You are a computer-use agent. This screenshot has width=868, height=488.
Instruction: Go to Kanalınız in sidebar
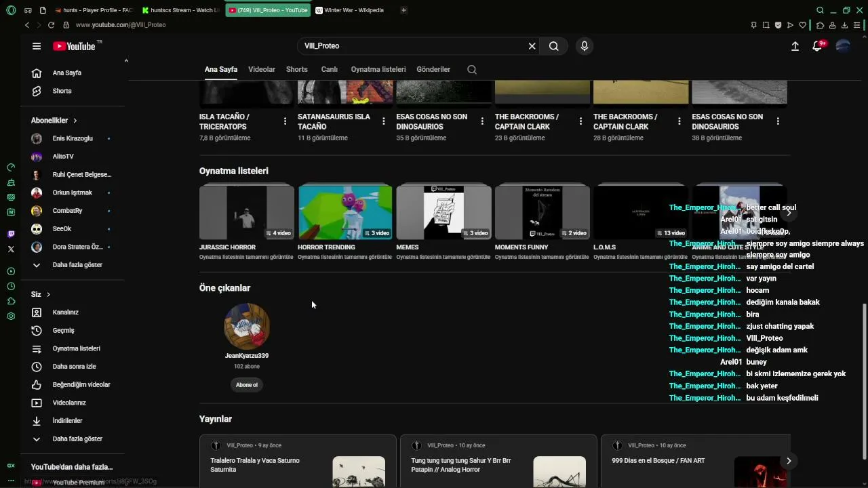pyautogui.click(x=66, y=312)
